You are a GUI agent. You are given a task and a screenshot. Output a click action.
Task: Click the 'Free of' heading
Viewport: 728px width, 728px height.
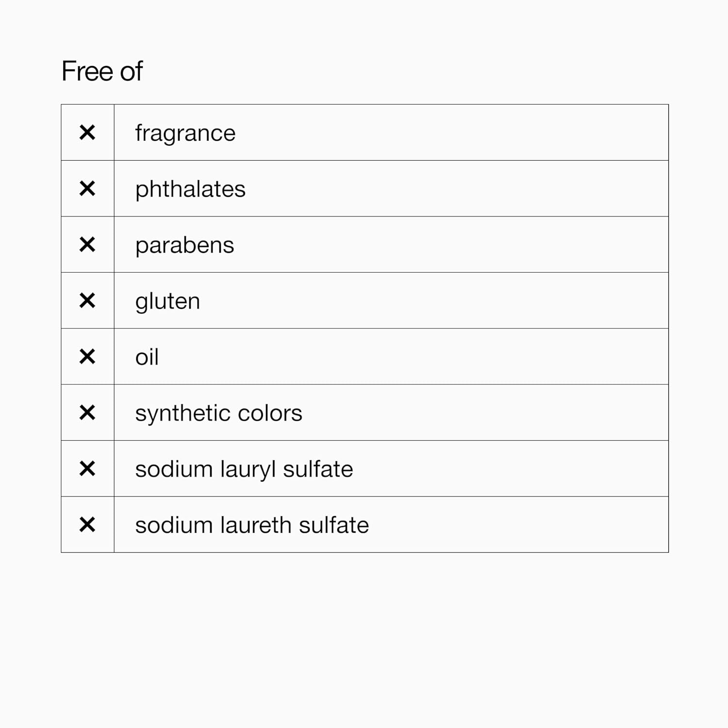[x=102, y=71]
